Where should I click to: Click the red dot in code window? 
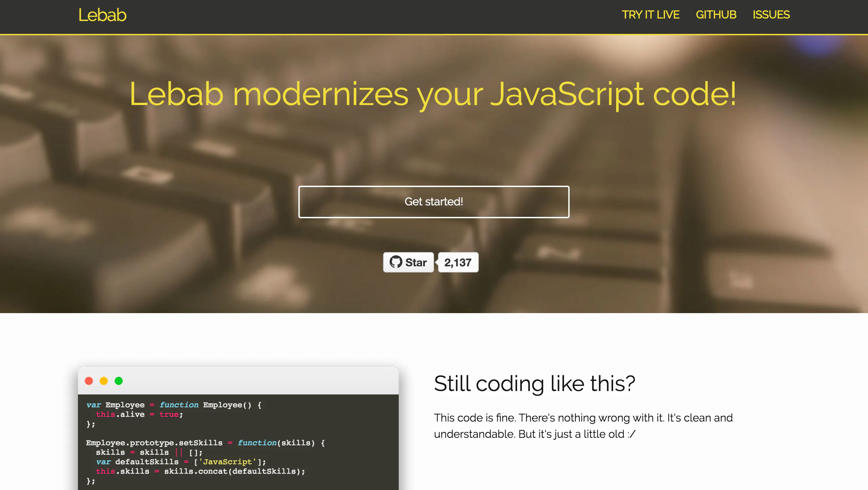point(89,381)
